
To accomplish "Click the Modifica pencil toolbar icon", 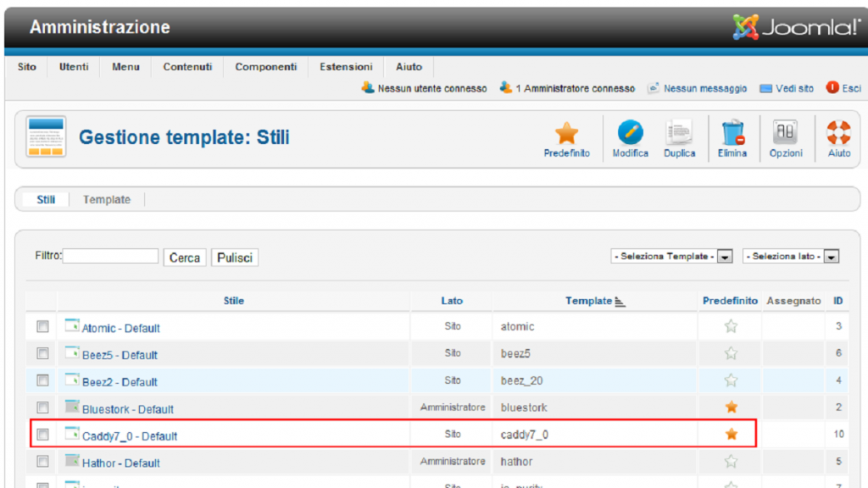I will 630,133.
